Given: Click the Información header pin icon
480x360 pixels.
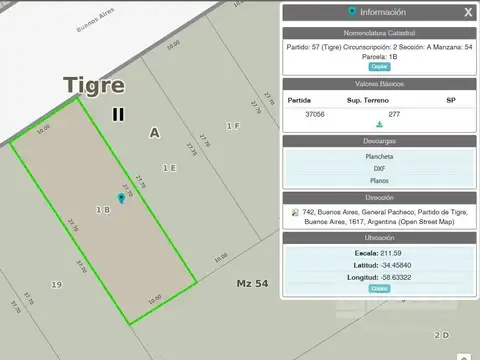Looking at the screenshot, I should (x=352, y=12).
